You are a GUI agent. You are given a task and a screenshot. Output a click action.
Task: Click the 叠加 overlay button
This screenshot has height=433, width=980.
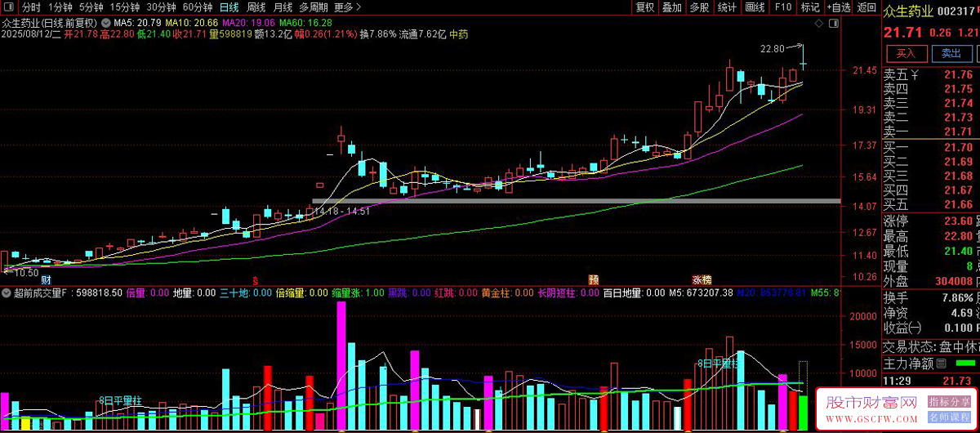671,7
